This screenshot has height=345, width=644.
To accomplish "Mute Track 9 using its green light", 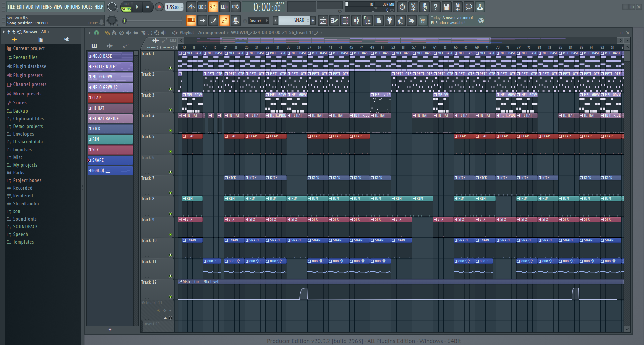I will click(x=170, y=234).
